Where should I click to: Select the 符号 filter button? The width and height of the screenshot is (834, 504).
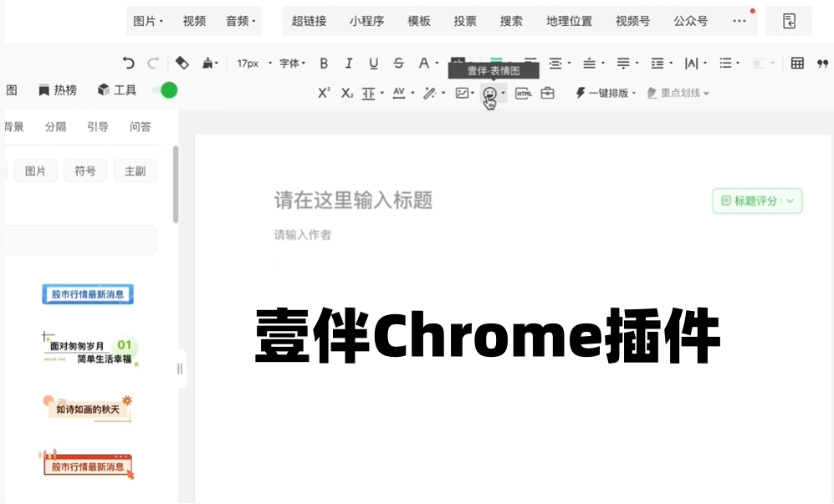[85, 171]
